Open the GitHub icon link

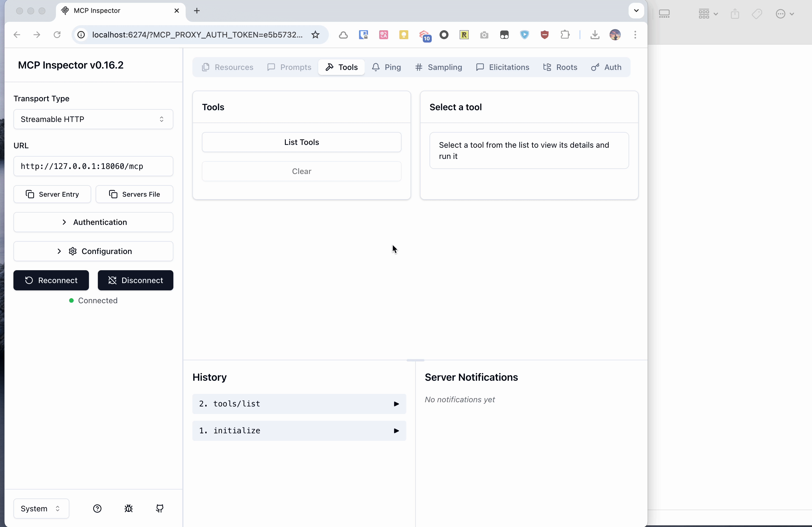click(x=160, y=509)
